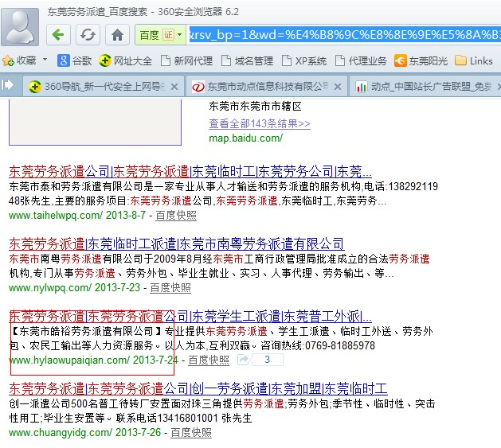Click the 东莞市东莞市市辖区 address text
Image resolution: width=501 pixels, height=448 pixels.
255,106
